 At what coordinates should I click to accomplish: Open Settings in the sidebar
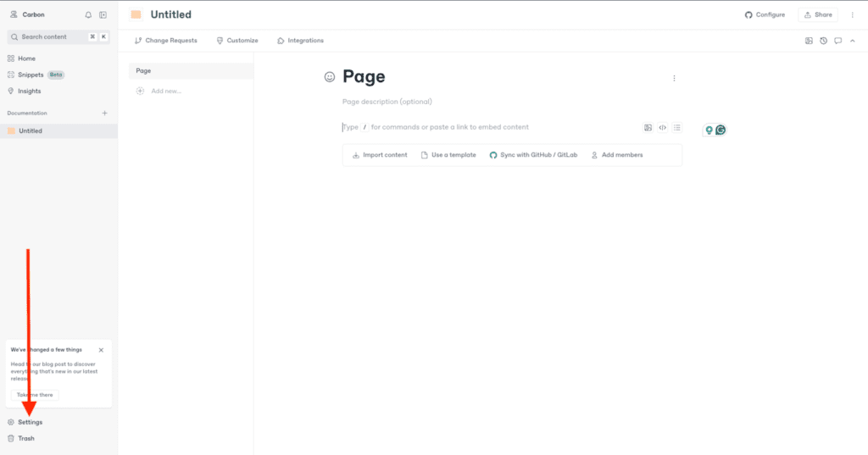coord(30,422)
